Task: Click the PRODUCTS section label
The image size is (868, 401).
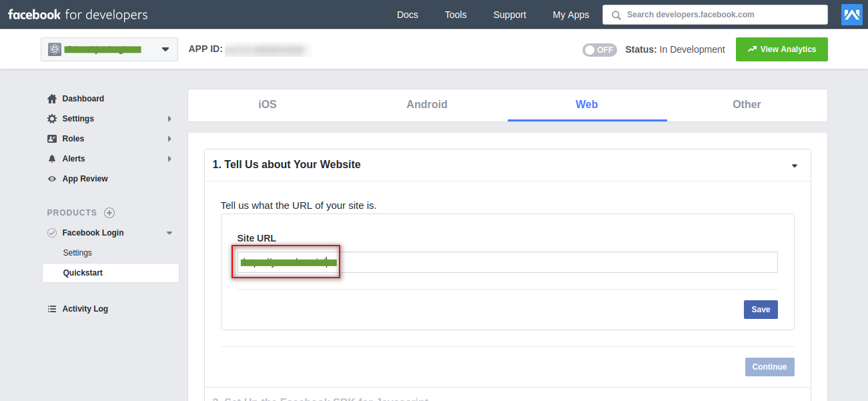Action: coord(72,213)
